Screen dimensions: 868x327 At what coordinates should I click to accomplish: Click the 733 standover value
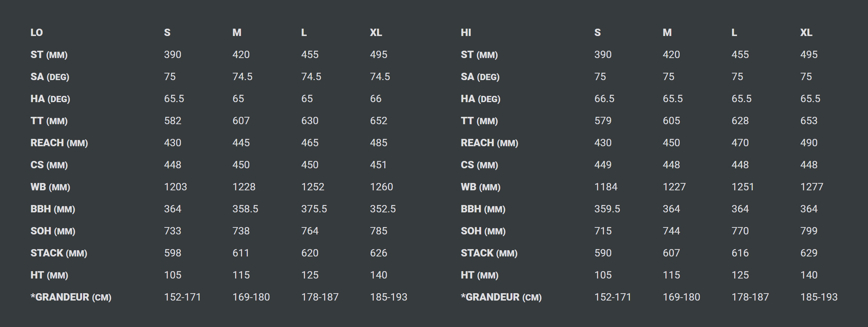[x=172, y=231]
